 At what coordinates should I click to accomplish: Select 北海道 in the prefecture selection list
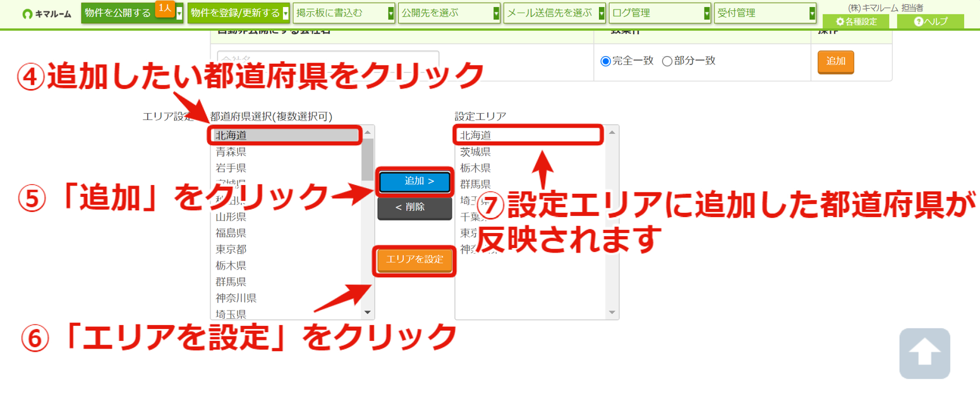287,135
